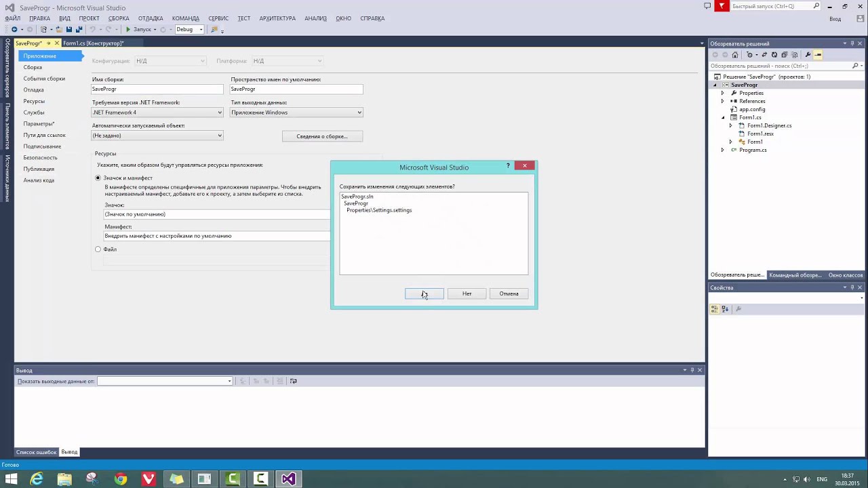Click Сведения о сборке button

point(322,136)
